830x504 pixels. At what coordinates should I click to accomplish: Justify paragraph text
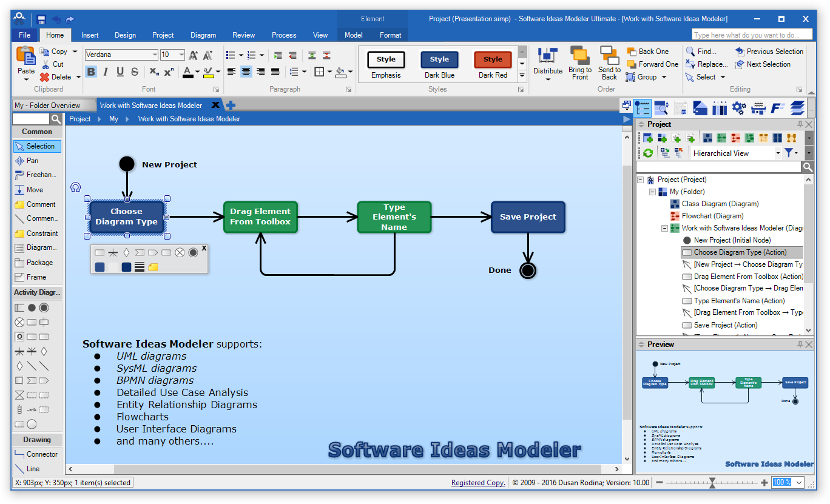[x=275, y=72]
